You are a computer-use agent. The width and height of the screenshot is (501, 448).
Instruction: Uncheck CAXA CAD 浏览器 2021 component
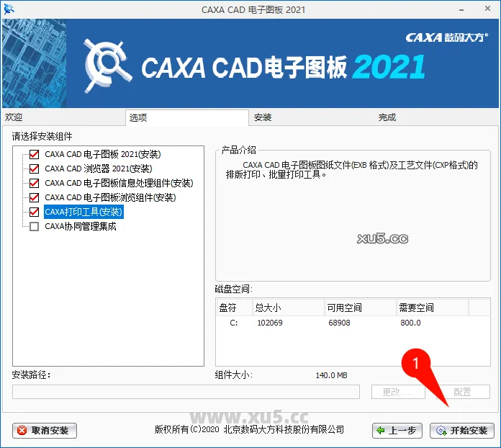(34, 169)
